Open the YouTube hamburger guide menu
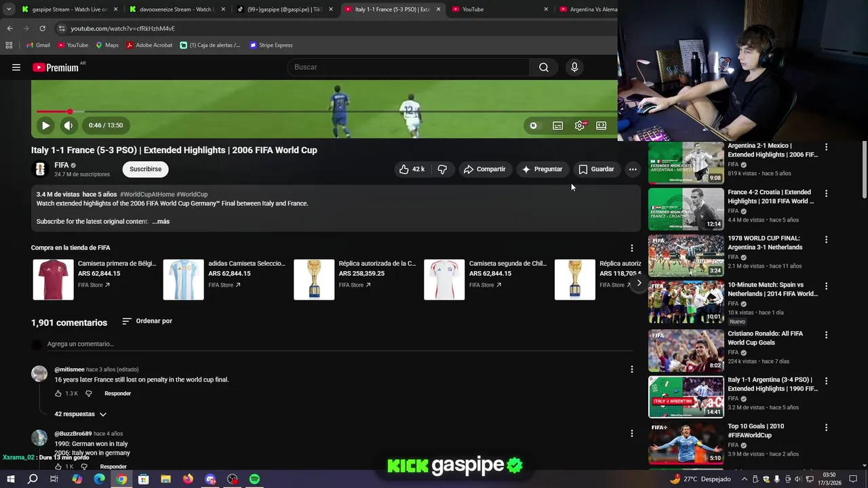The image size is (868, 488). click(x=16, y=67)
